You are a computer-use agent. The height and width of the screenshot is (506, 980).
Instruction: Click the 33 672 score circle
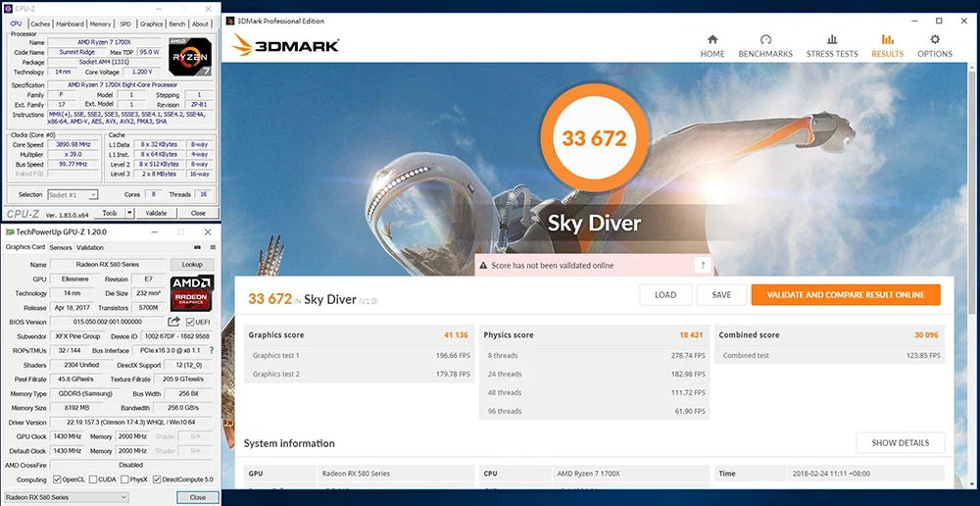[x=594, y=137]
